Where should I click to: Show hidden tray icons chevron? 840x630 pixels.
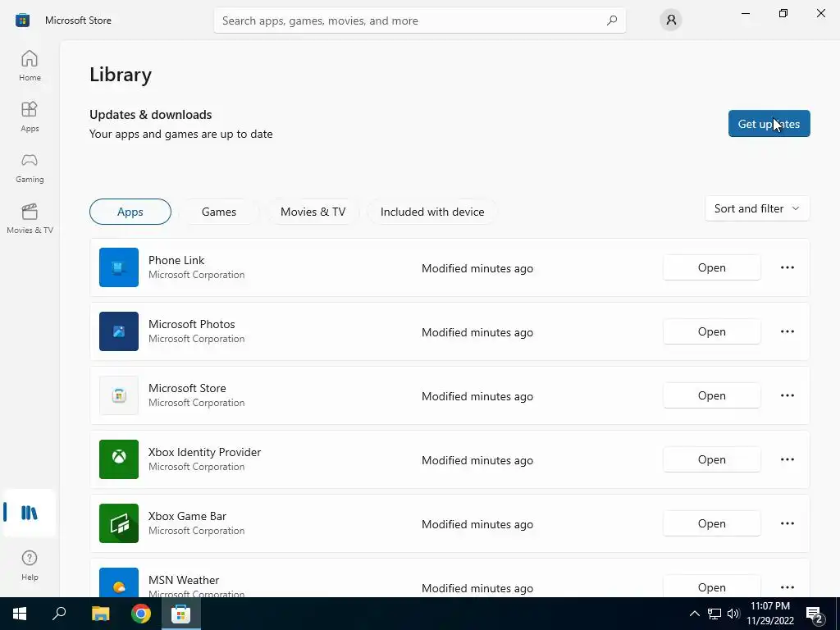pos(694,614)
